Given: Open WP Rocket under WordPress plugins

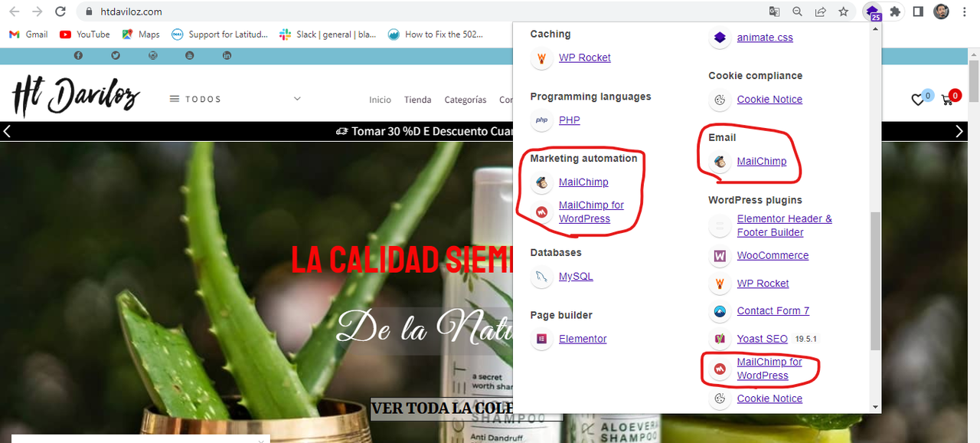Looking at the screenshot, I should (x=763, y=284).
